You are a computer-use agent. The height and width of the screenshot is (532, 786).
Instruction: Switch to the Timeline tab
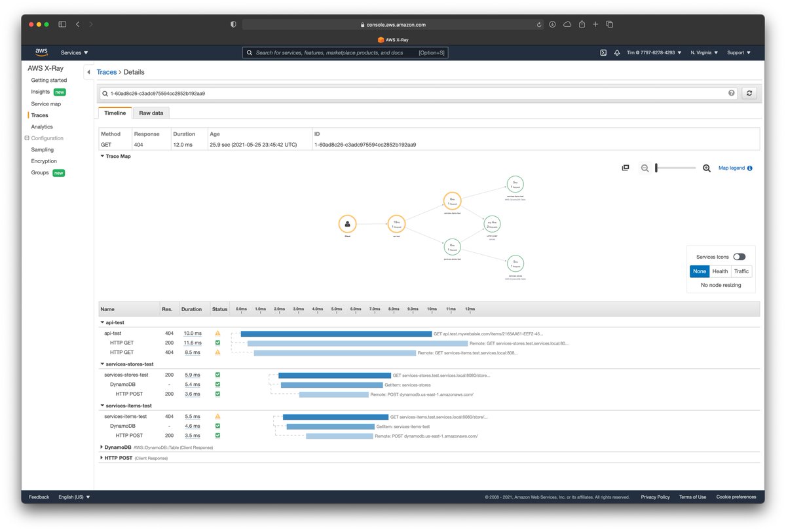coord(115,113)
